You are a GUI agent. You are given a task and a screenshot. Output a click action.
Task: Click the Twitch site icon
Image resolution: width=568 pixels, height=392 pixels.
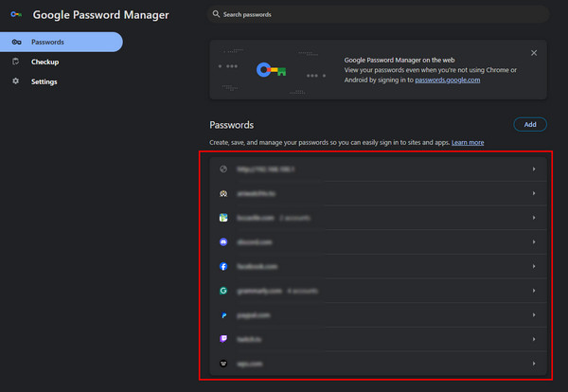[223, 339]
